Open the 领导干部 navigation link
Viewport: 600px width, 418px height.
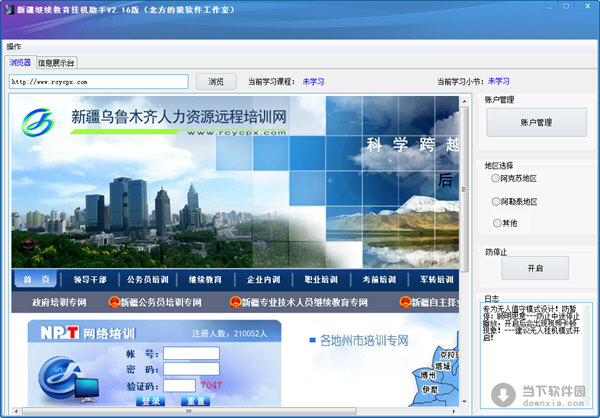click(90, 280)
